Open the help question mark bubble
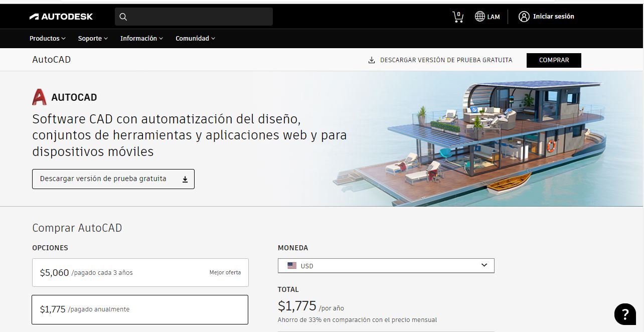Image resolution: width=644 pixels, height=332 pixels. click(x=625, y=314)
